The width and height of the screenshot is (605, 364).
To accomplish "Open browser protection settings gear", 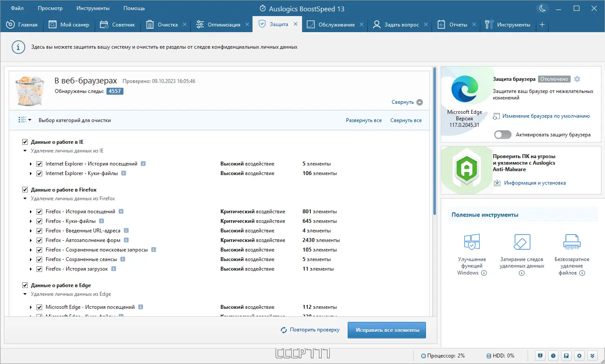I will click(x=577, y=79).
